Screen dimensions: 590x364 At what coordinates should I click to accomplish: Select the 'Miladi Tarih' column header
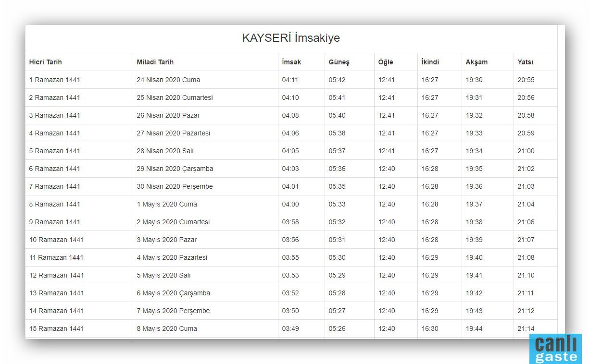155,62
